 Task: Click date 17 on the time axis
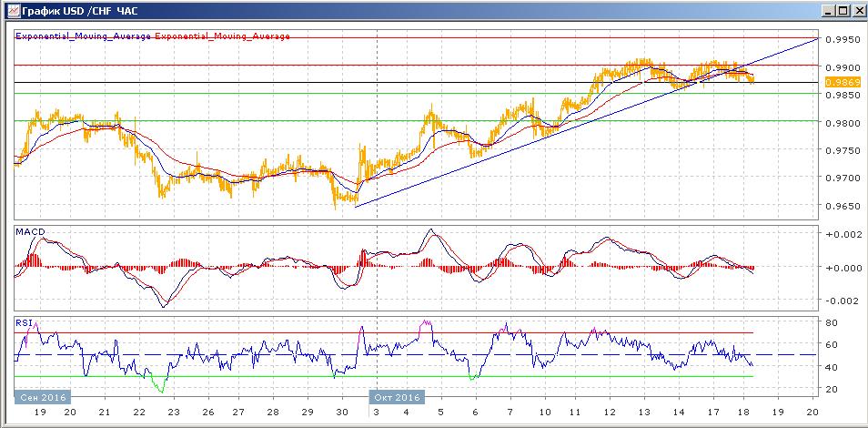pyautogui.click(x=712, y=413)
